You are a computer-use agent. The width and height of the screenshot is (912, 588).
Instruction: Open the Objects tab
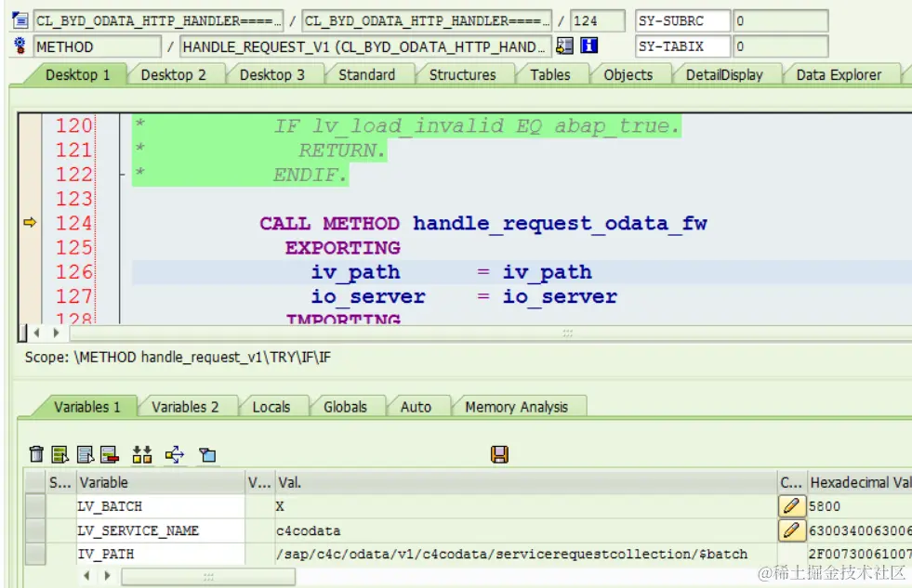(x=628, y=75)
